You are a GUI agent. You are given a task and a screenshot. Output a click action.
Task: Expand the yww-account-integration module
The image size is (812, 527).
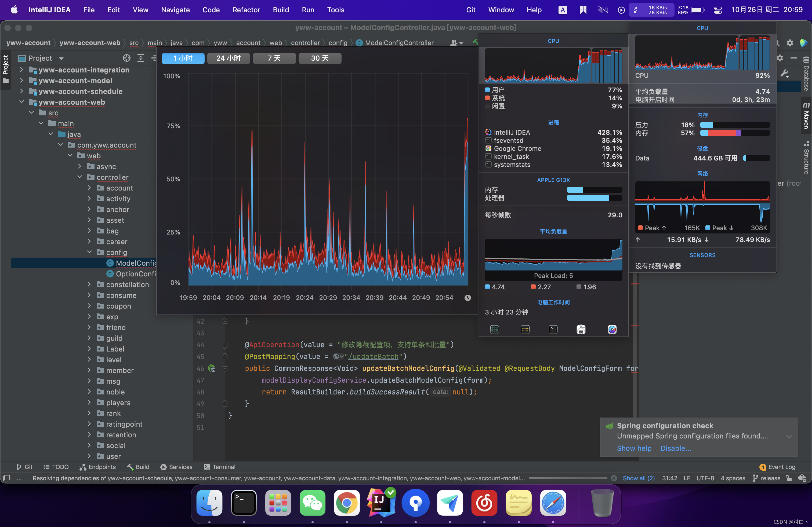pos(21,70)
